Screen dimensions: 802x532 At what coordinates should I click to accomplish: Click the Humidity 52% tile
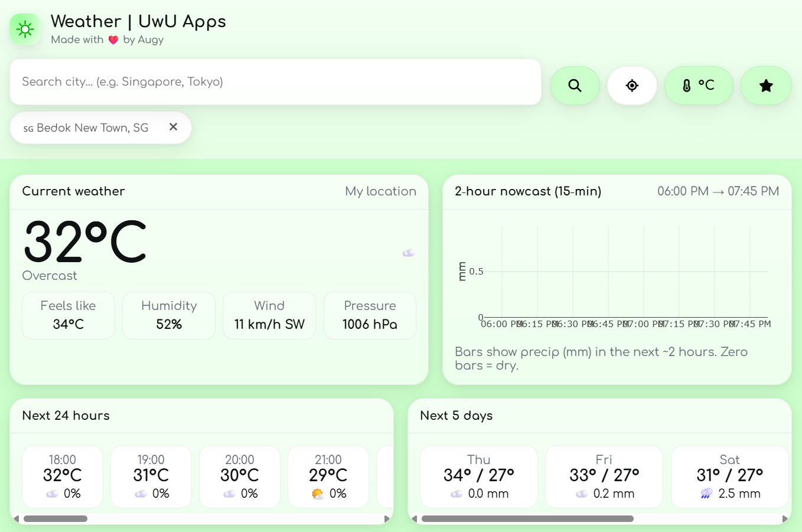coord(169,315)
